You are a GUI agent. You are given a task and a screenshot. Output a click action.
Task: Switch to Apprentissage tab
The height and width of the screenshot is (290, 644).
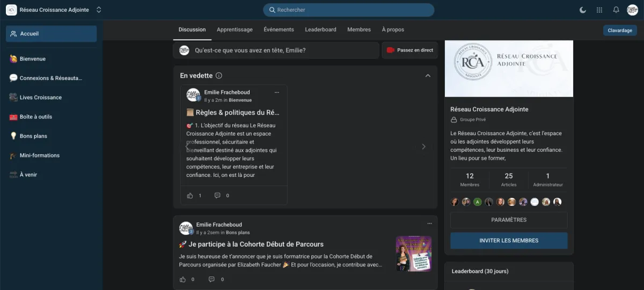click(235, 29)
